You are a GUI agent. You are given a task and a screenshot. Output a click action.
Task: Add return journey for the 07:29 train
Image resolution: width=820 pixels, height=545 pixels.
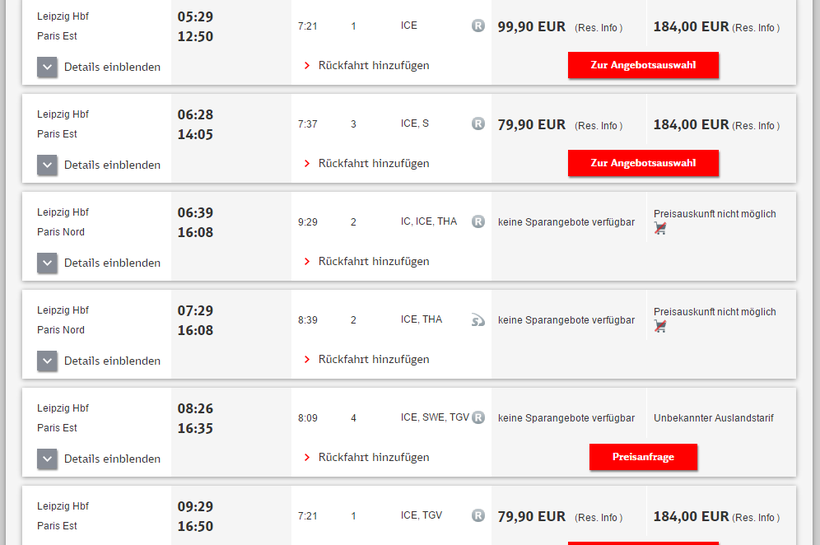pos(373,360)
